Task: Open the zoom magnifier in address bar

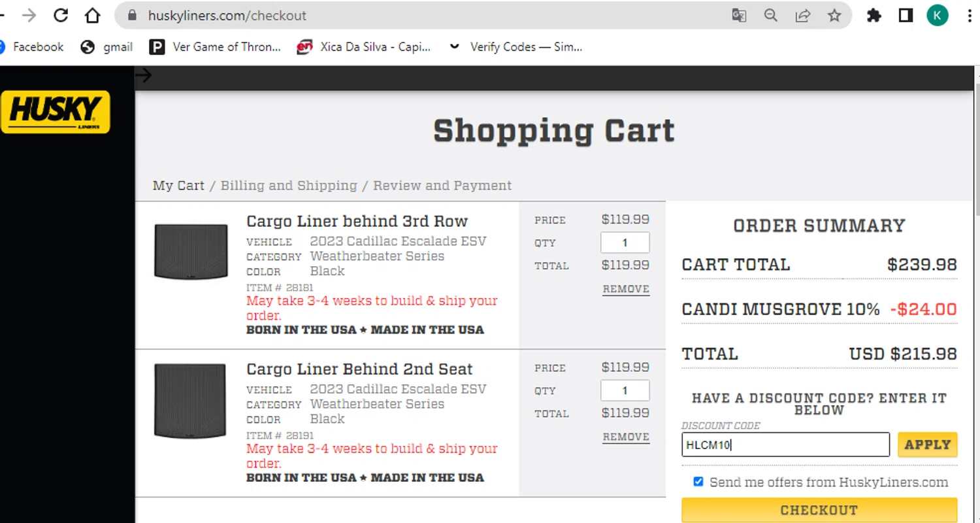Action: 771,16
